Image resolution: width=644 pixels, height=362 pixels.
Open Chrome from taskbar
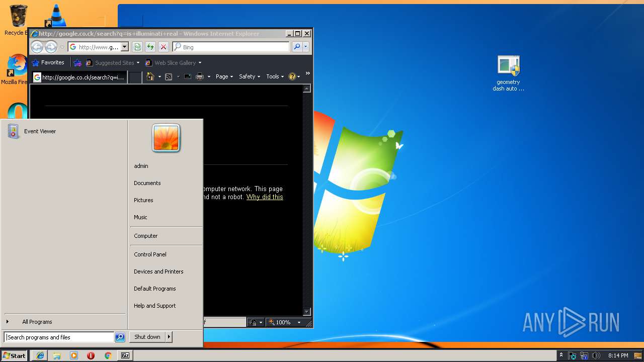tap(108, 355)
